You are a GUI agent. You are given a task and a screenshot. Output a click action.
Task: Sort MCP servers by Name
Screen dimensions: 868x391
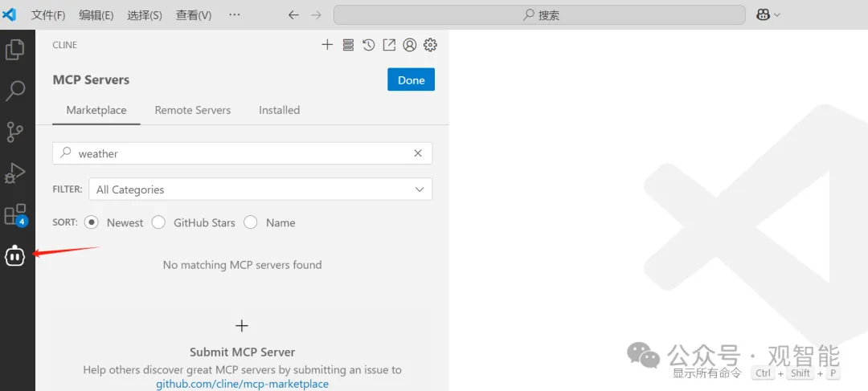(251, 222)
